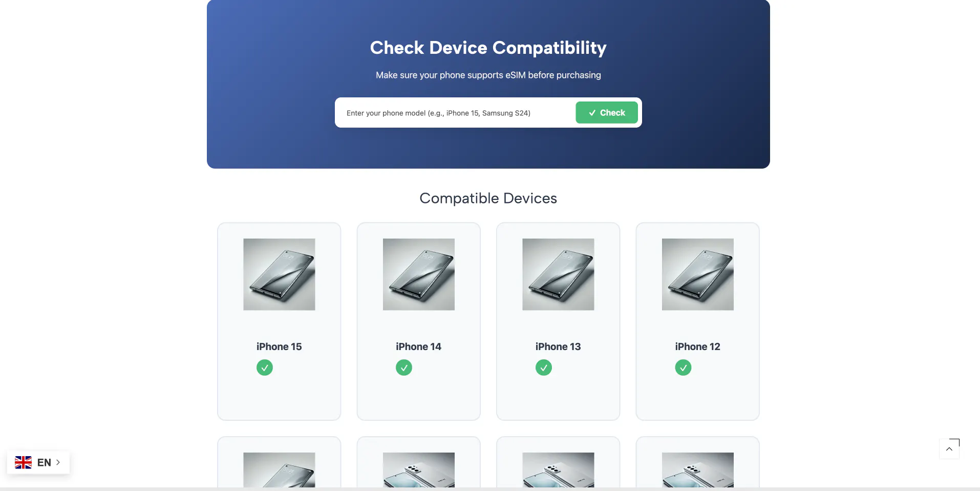Click the iPhone 15 green checkmark icon
980x491 pixels.
pos(265,367)
